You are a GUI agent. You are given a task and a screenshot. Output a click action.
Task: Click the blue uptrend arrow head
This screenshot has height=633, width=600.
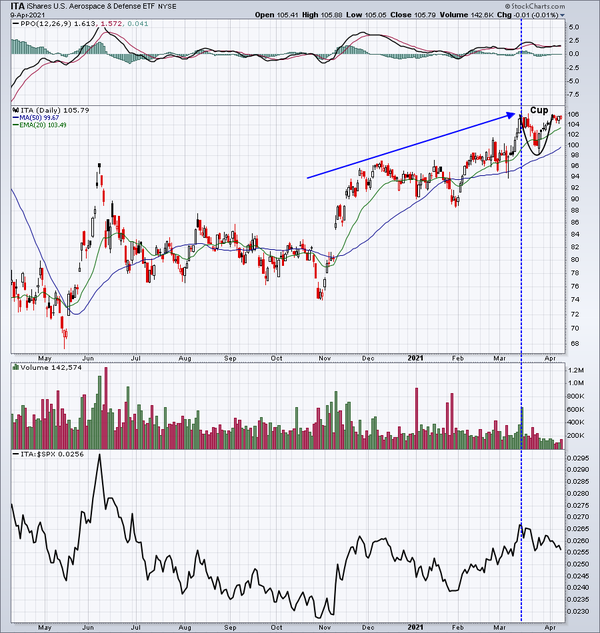coord(515,113)
